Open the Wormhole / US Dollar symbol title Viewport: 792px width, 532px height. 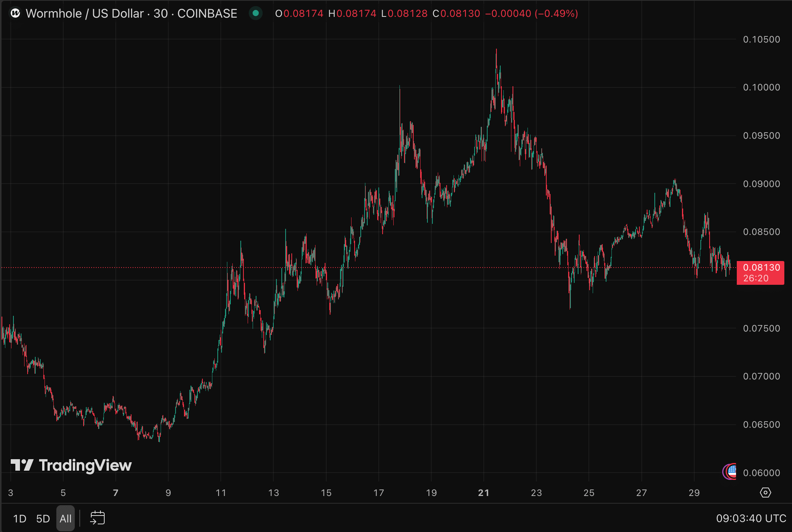[x=131, y=13]
